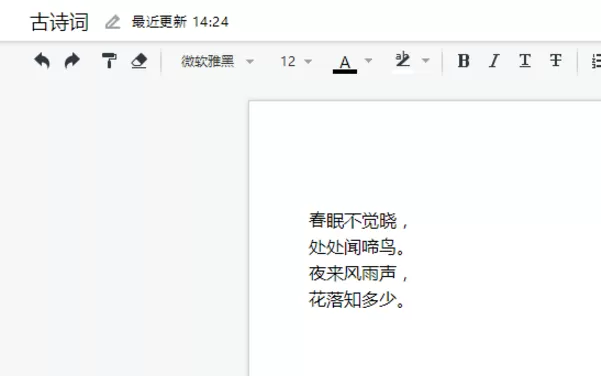This screenshot has height=376, width=601.
Task: Click the 最近更新 14:24 timestamp
Action: 180,22
